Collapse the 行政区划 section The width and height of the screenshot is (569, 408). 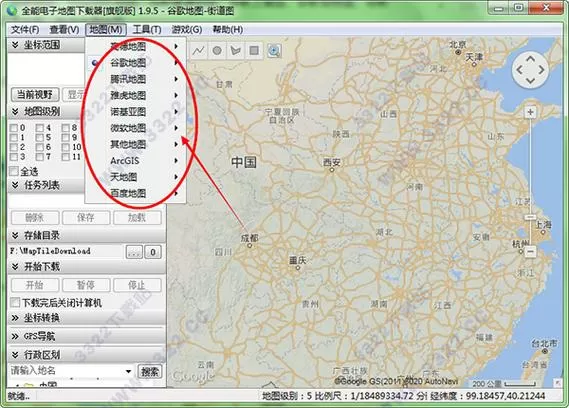pyautogui.click(x=15, y=355)
